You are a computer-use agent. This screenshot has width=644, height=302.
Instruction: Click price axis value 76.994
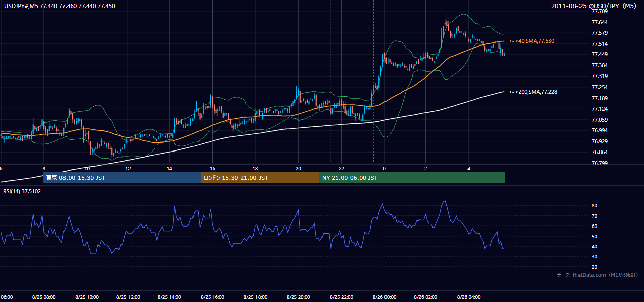tap(599, 130)
